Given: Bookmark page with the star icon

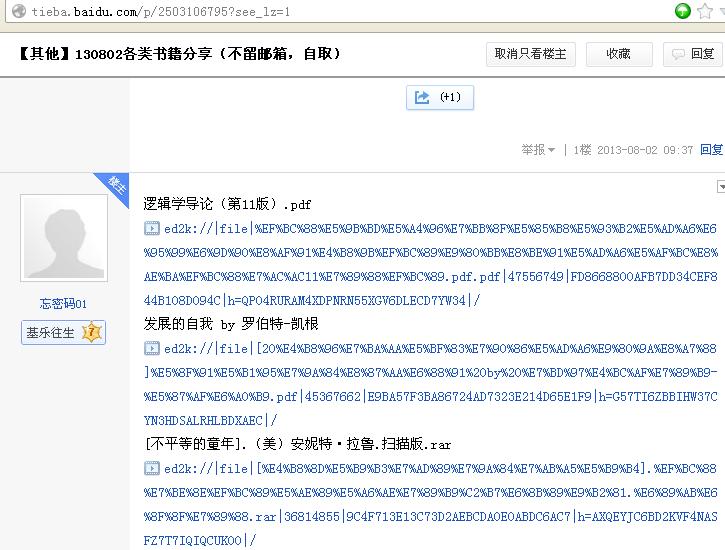Looking at the screenshot, I should click(x=705, y=11).
